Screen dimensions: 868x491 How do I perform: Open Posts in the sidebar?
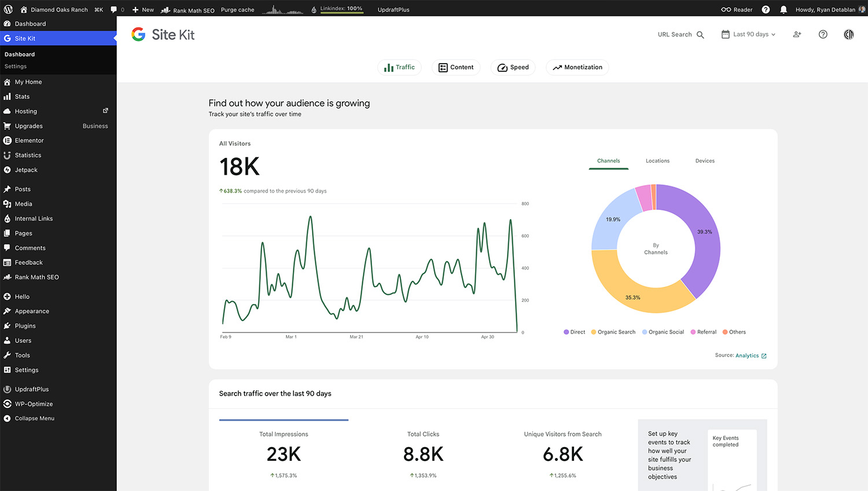58,189
